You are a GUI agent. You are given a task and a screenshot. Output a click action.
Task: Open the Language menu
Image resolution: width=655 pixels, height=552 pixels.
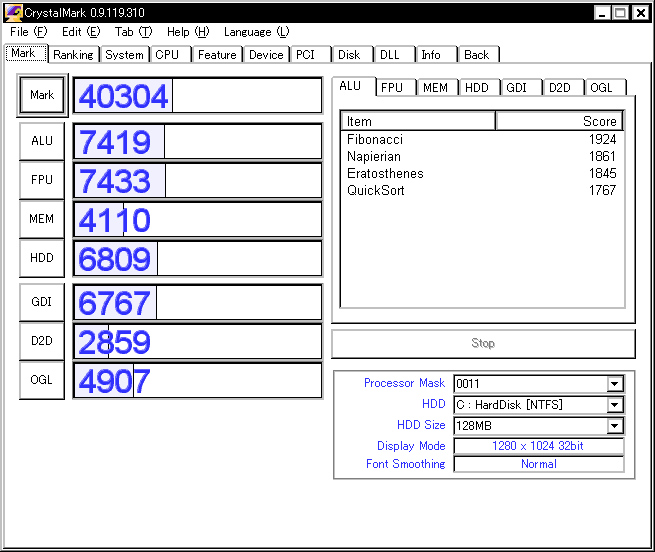point(256,32)
